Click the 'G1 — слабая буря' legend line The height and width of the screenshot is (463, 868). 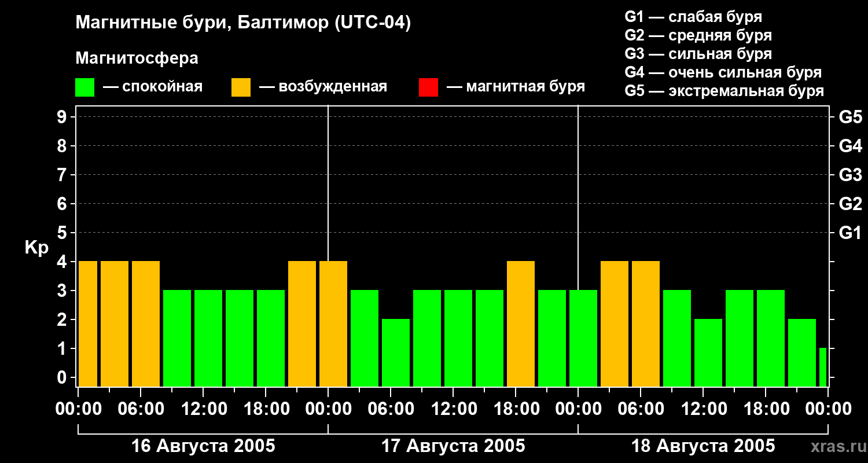(693, 17)
